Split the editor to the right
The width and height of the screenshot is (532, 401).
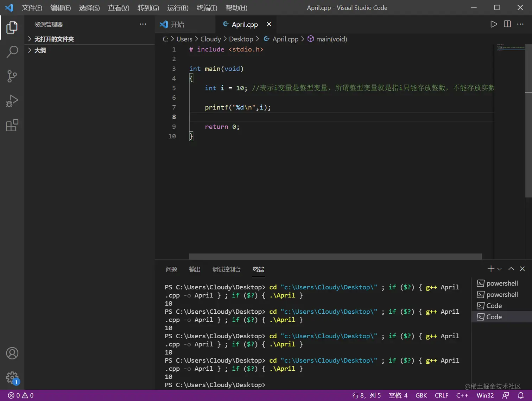point(507,24)
